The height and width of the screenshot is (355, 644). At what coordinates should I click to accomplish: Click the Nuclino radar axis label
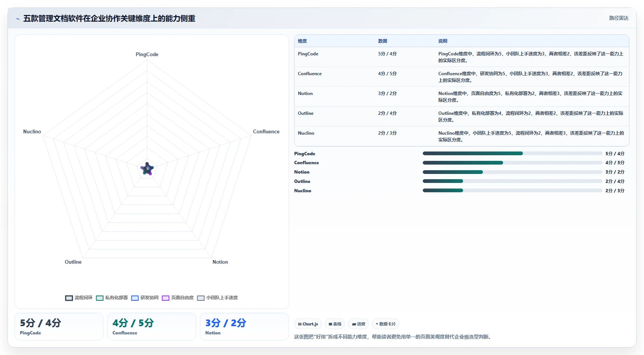(x=32, y=132)
